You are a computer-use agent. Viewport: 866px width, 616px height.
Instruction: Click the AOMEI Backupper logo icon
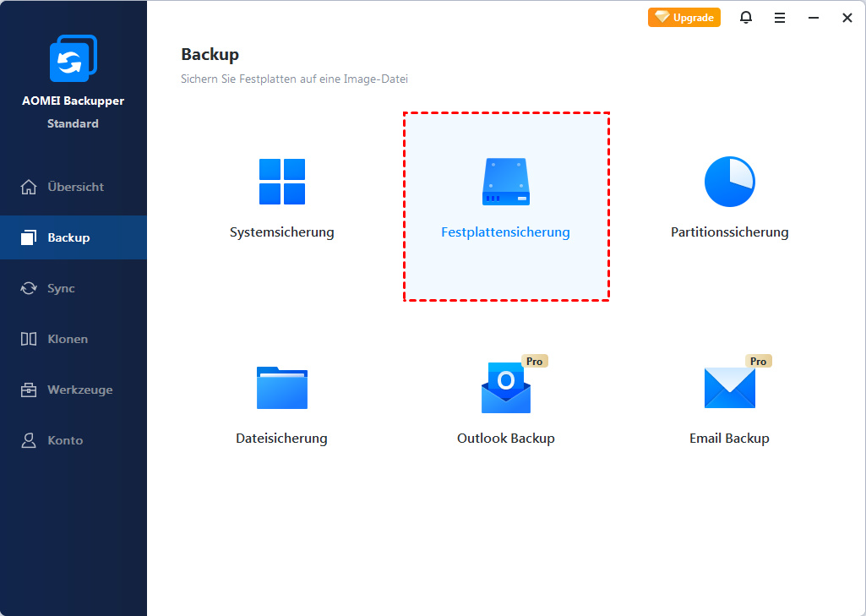(x=74, y=58)
